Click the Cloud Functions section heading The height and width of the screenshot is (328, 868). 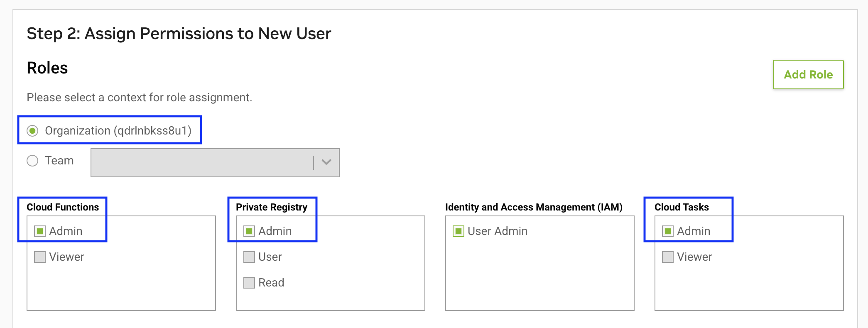(x=63, y=207)
